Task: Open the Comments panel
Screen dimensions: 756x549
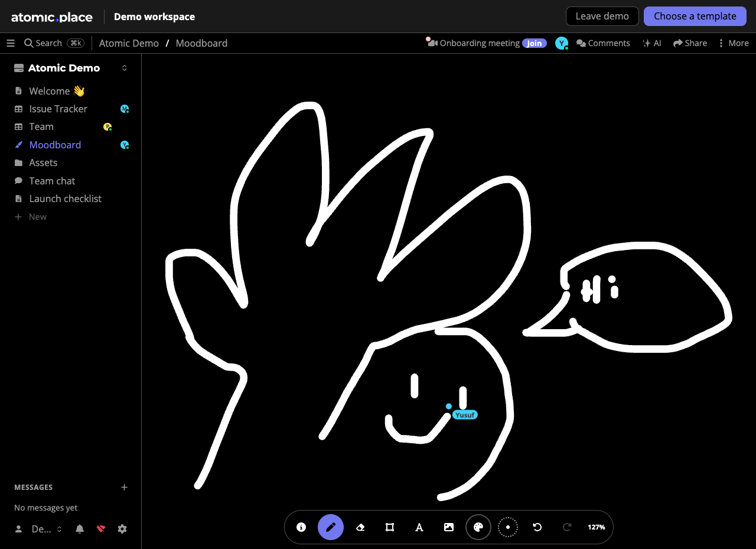Action: pos(603,43)
